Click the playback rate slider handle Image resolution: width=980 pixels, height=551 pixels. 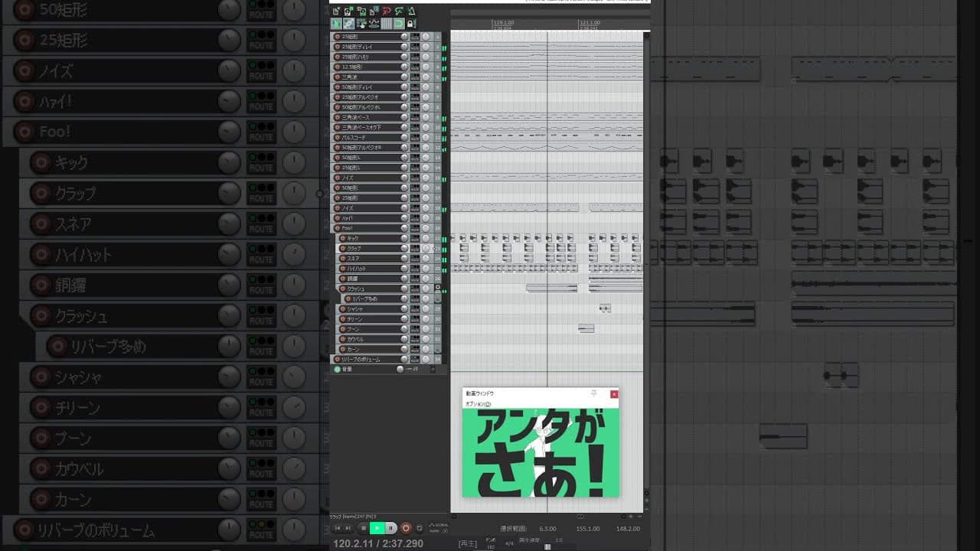[547, 547]
